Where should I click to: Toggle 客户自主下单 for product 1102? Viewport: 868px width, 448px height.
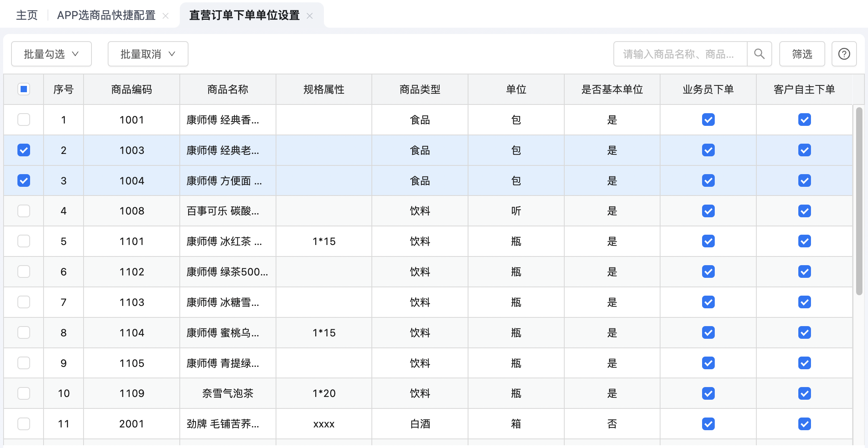tap(805, 271)
